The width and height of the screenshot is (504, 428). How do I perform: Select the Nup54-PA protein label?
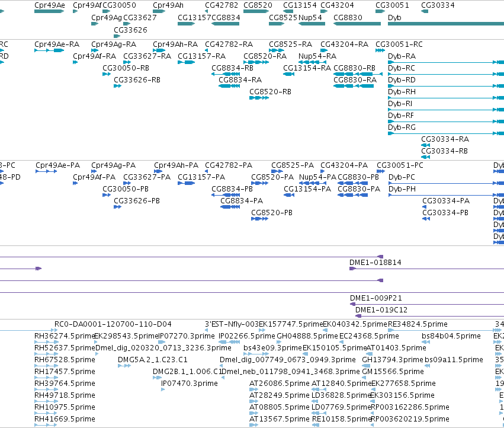pos(317,177)
